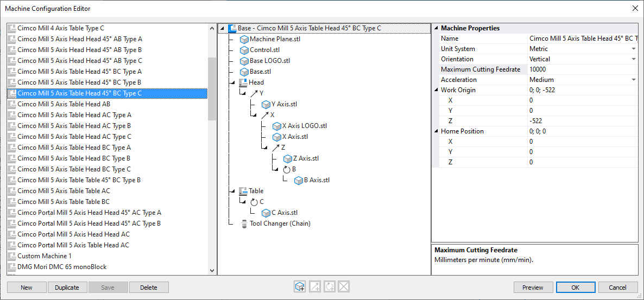This screenshot has height=300, width=644.
Task: Select Cimco Mill 5 Axis Table Table 45° BC Type B
Action: [79, 180]
